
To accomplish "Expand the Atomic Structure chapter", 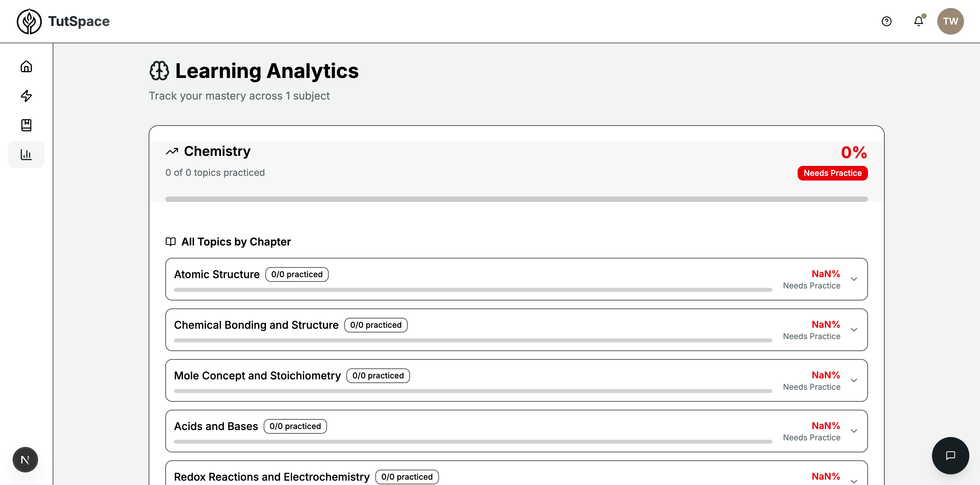I will (x=854, y=279).
